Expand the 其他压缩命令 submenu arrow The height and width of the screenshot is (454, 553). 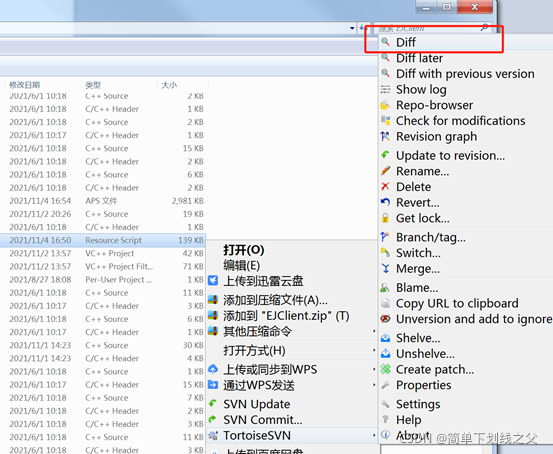374,331
